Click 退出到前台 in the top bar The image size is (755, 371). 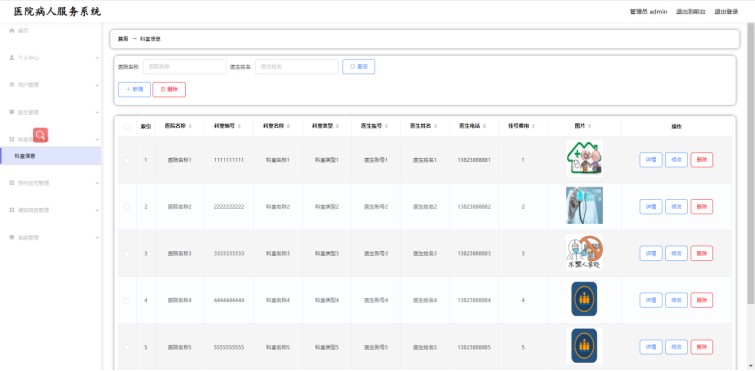[x=690, y=12]
